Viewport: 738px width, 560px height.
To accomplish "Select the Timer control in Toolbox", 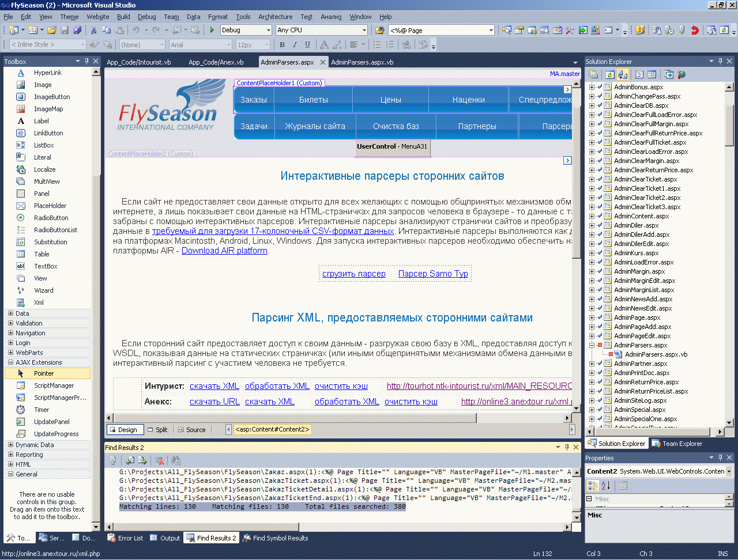I will (x=42, y=410).
